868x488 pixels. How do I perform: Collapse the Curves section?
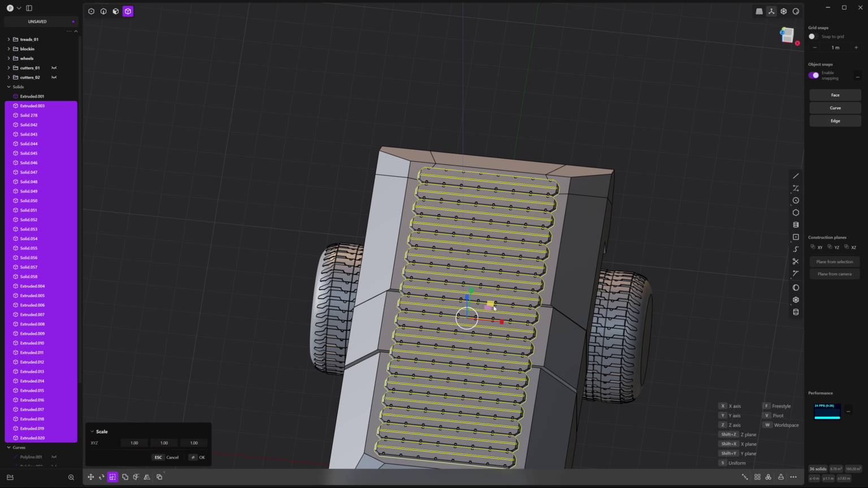click(8, 447)
